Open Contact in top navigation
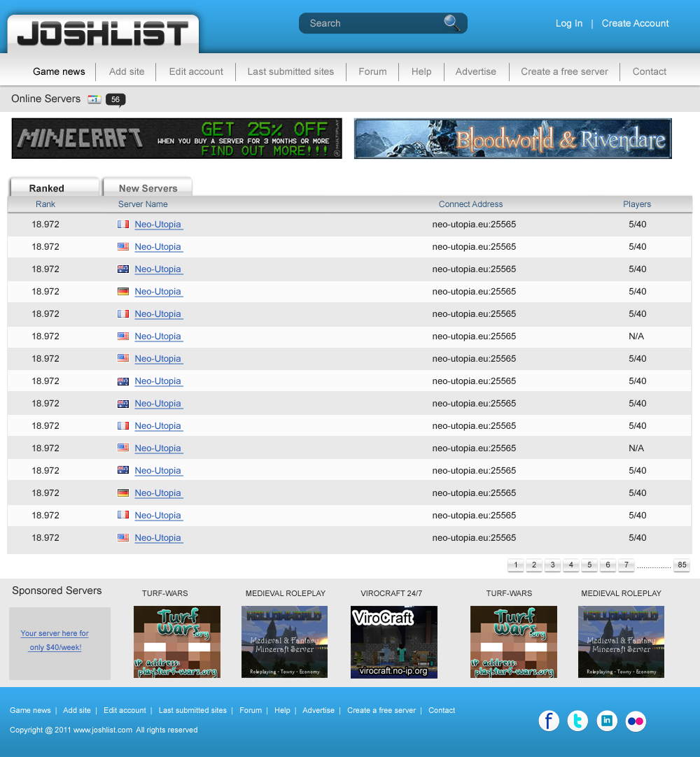Image resolution: width=700 pixels, height=757 pixels. coord(650,71)
